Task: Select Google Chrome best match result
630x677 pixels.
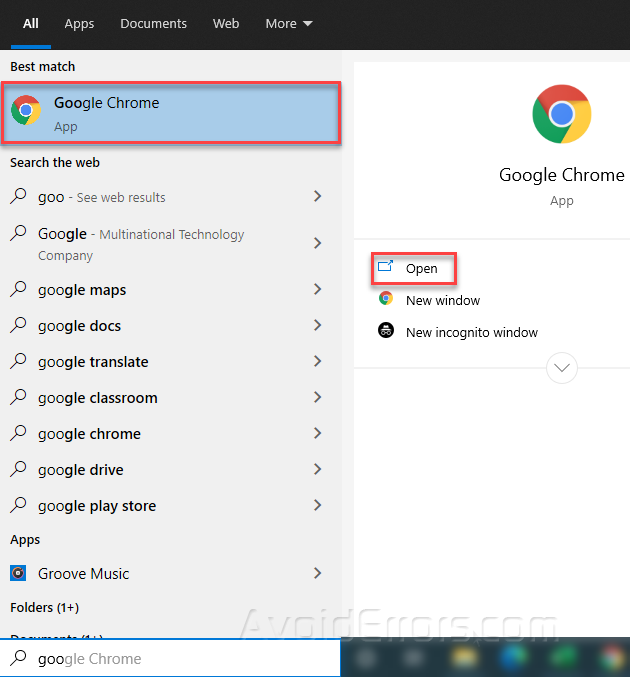Action: click(171, 113)
